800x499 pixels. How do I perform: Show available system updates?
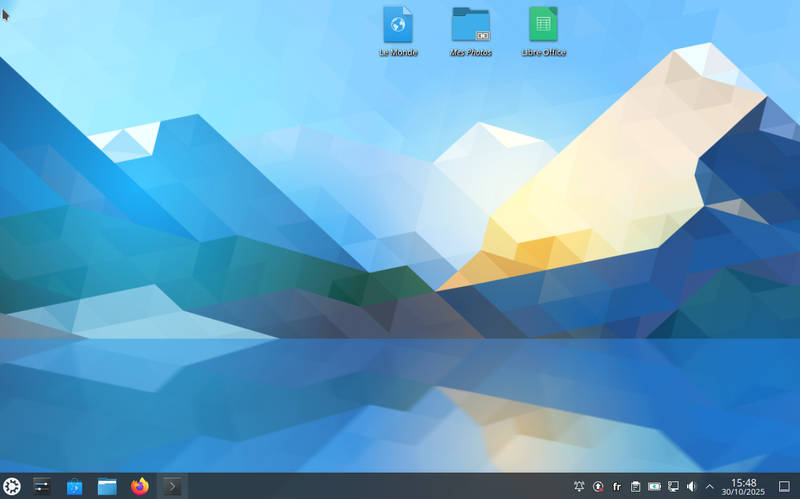coord(598,486)
